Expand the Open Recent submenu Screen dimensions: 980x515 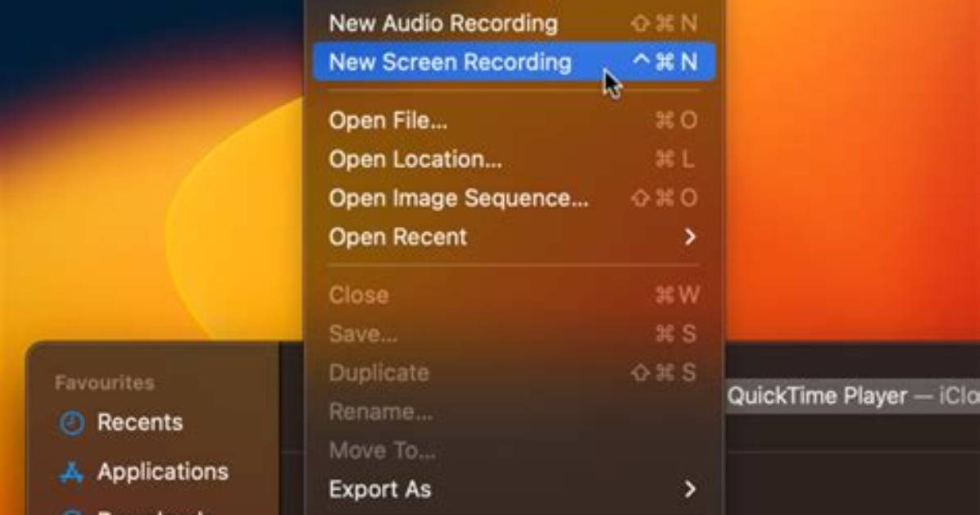(x=514, y=236)
